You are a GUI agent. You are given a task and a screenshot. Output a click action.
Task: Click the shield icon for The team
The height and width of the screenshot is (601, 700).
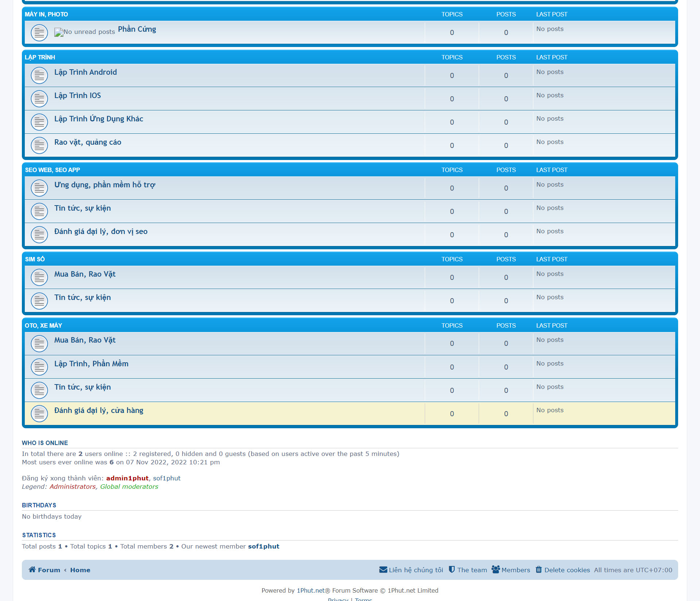[x=451, y=569]
